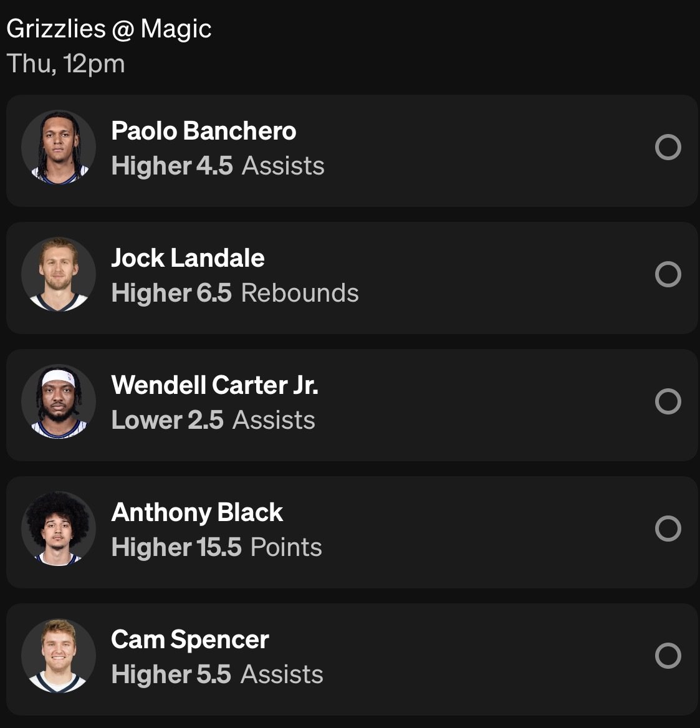Open Jock Landale's player photo

pos(59,275)
